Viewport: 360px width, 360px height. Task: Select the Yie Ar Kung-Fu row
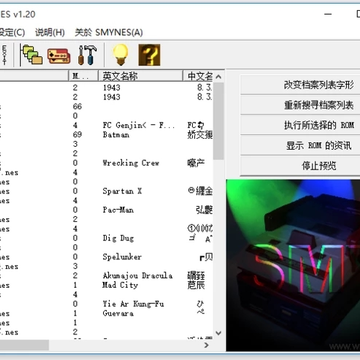click(107, 304)
